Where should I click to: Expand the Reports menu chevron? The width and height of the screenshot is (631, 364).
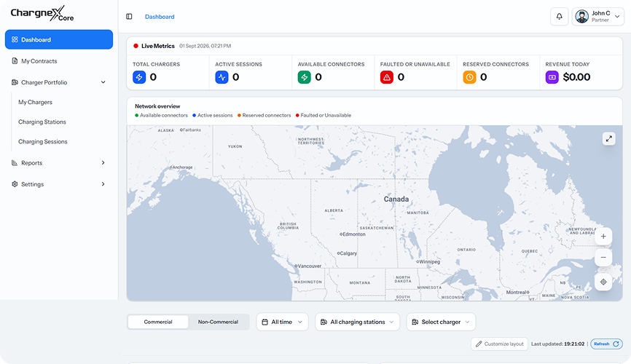(103, 163)
